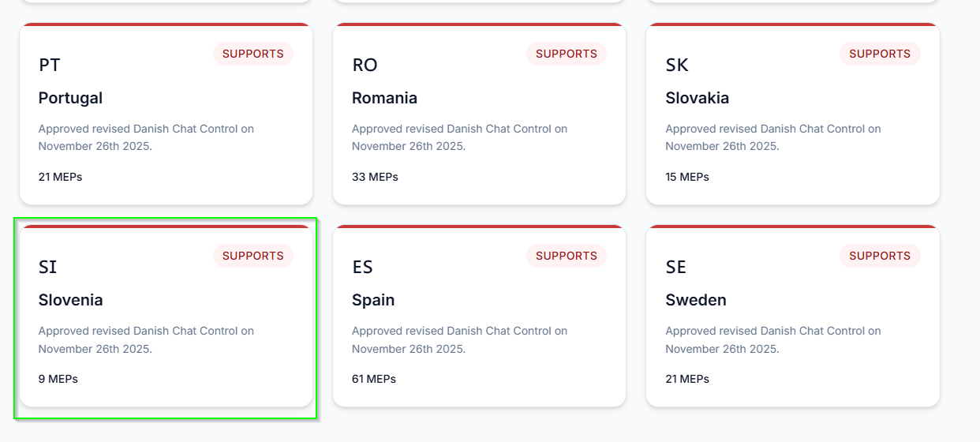The width and height of the screenshot is (980, 442).
Task: Click the SUPPORTS badge on Sweden
Action: coord(880,256)
